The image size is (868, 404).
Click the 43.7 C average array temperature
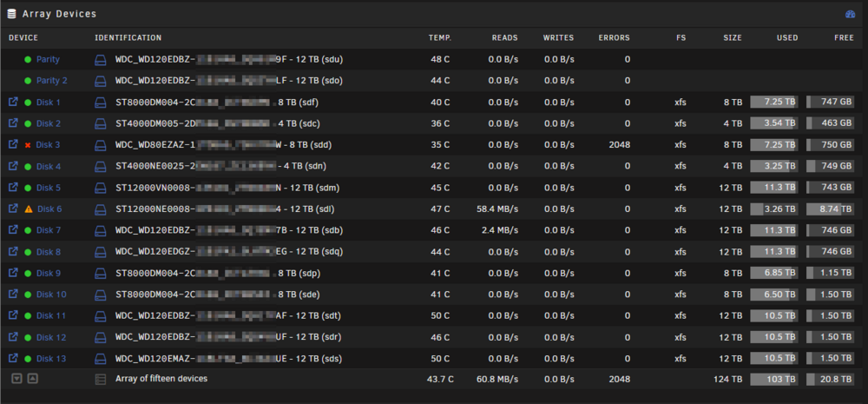441,380
